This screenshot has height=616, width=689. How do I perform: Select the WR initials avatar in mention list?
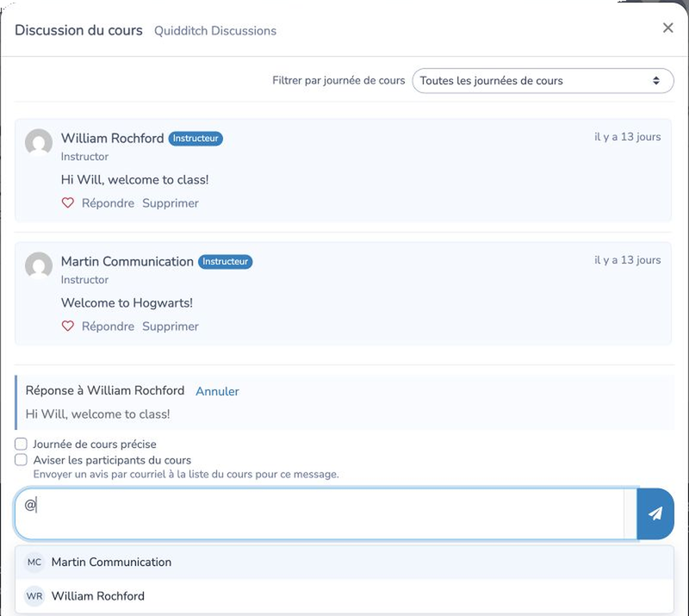pos(34,596)
